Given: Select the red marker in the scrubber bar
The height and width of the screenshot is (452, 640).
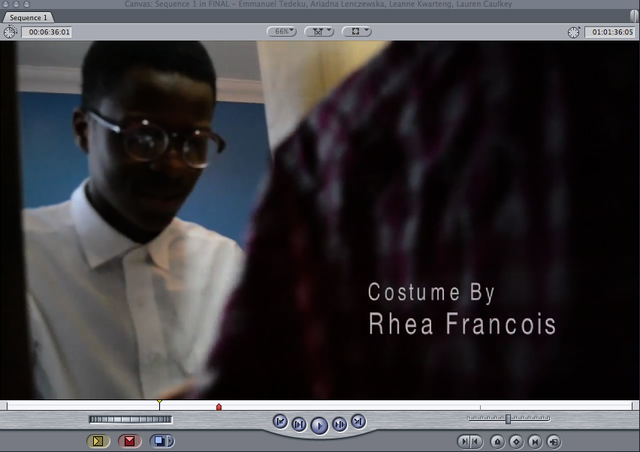Looking at the screenshot, I should (x=219, y=407).
